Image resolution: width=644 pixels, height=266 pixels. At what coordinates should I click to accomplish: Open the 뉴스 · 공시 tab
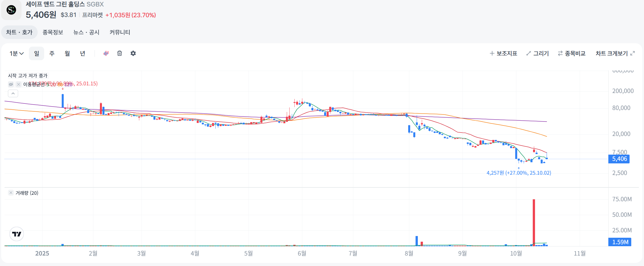86,32
